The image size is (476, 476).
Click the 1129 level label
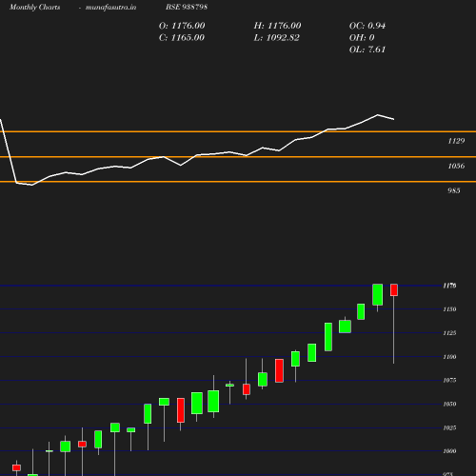pyautogui.click(x=456, y=141)
